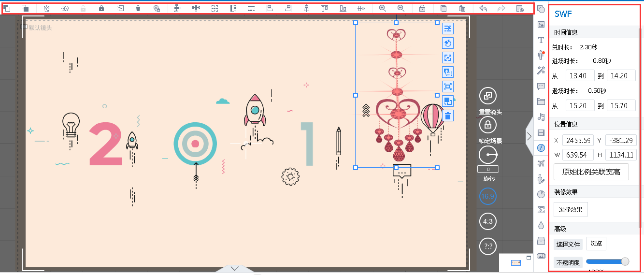The image size is (644, 275).
Task: Send the selected object to the back
Action: [x=25, y=8]
